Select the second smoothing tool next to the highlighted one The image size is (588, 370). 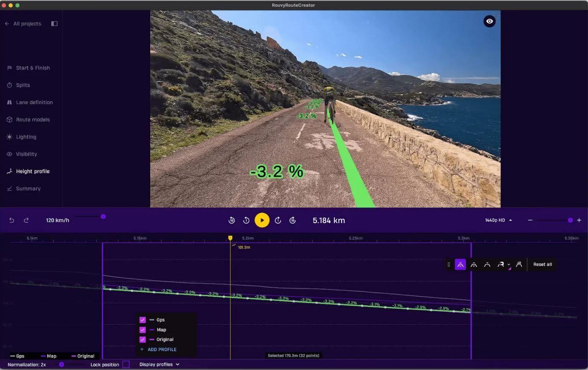coord(474,264)
